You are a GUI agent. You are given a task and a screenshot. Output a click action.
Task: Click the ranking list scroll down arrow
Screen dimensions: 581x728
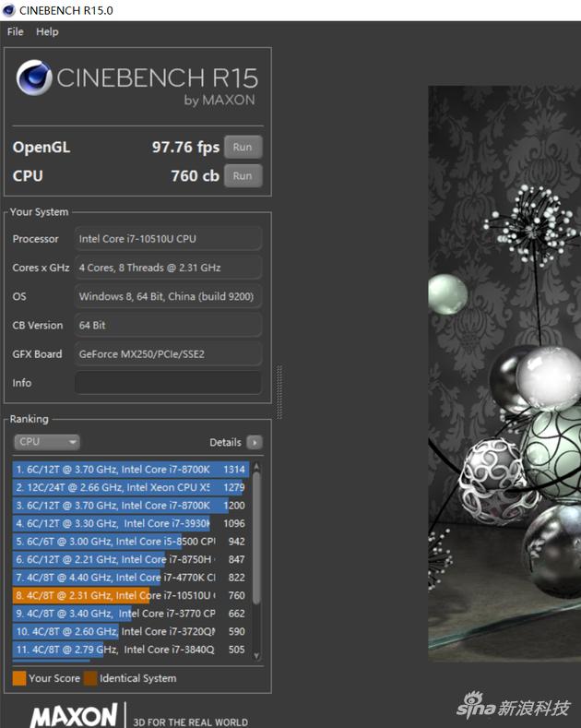pos(256,656)
